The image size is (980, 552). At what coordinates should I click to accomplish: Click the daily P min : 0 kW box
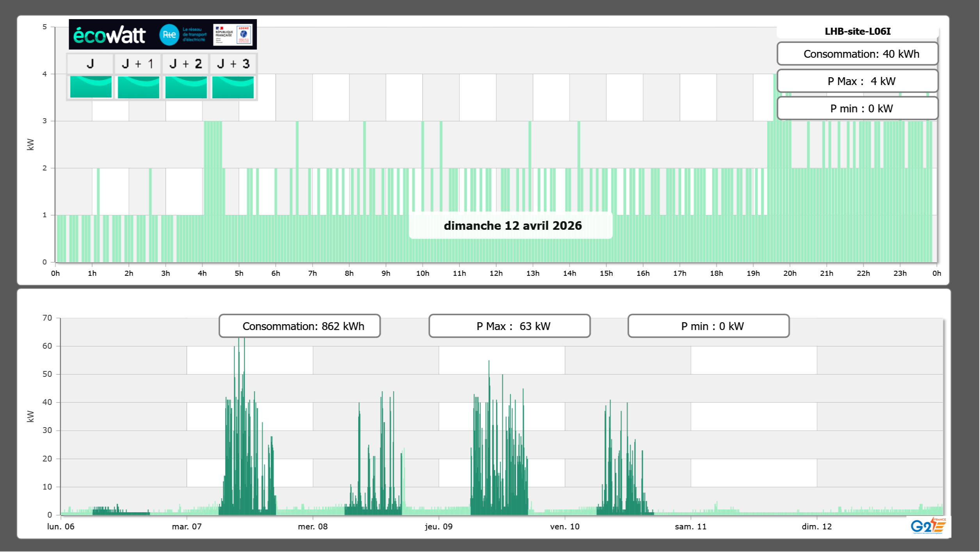coord(857,108)
